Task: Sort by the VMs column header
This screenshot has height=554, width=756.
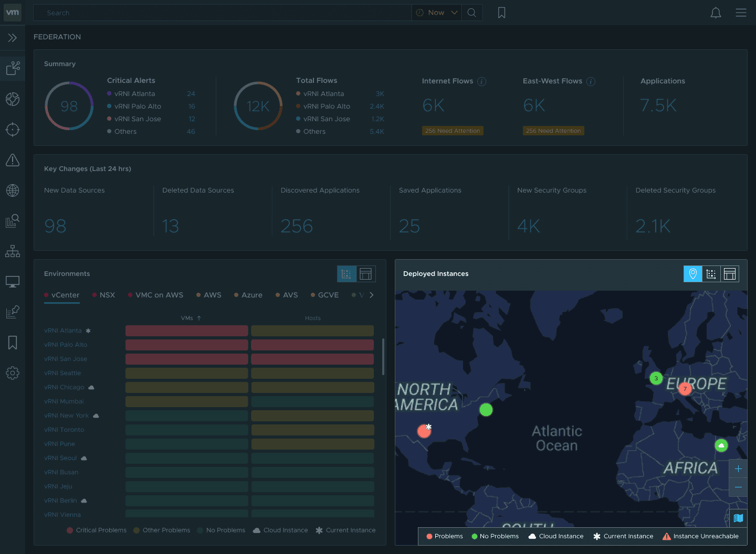Action: 191,318
